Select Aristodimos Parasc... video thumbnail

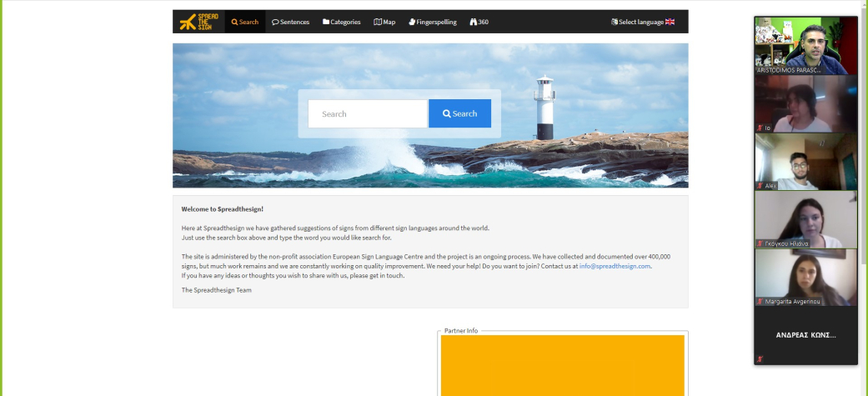[805, 46]
